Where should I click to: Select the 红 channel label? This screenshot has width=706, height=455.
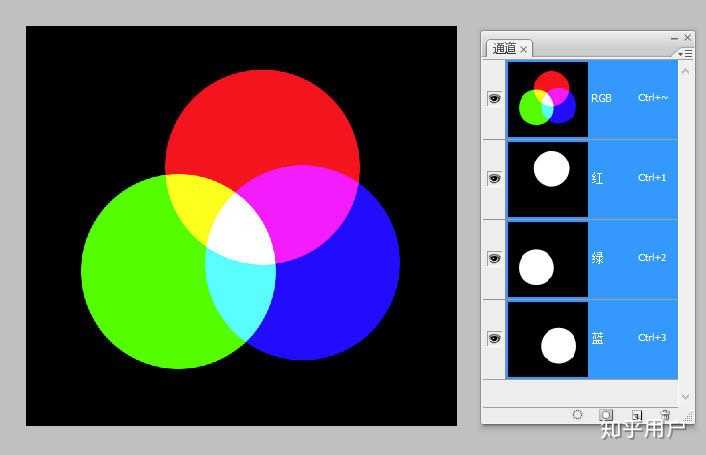597,178
